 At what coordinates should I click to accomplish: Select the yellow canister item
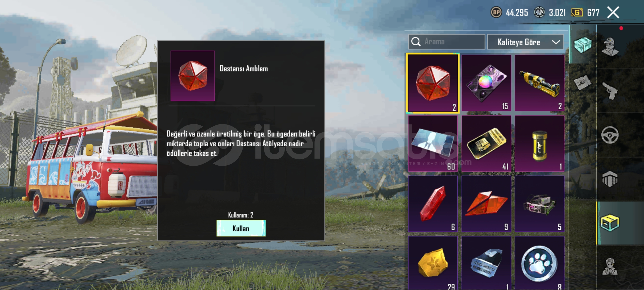pyautogui.click(x=539, y=143)
